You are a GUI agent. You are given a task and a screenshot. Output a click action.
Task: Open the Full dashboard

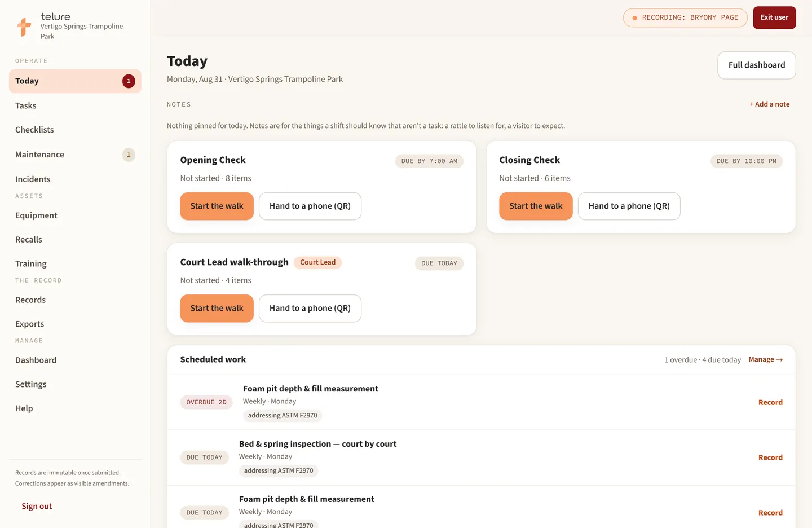(x=757, y=65)
